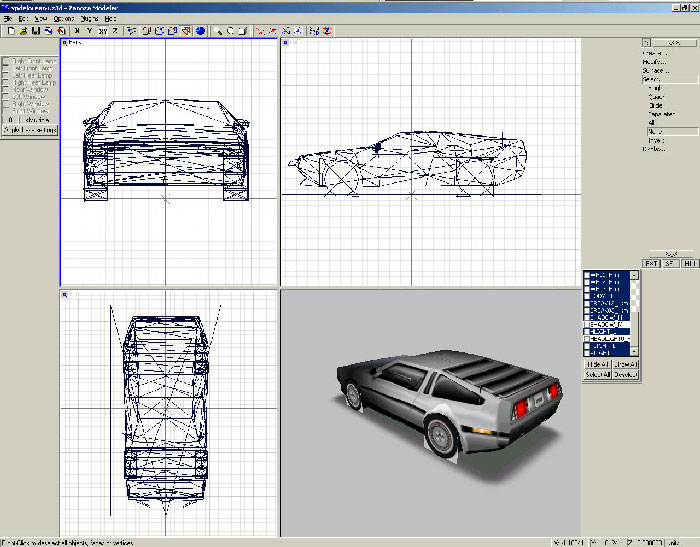This screenshot has height=547, width=700.
Task: Click fourth icon in red-blue toolbar group
Action: (x=298, y=31)
